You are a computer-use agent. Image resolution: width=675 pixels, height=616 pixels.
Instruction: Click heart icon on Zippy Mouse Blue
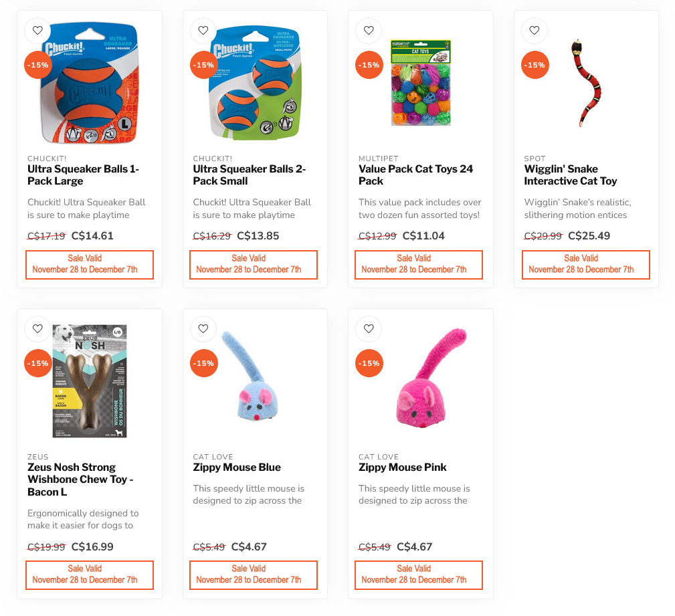(203, 329)
